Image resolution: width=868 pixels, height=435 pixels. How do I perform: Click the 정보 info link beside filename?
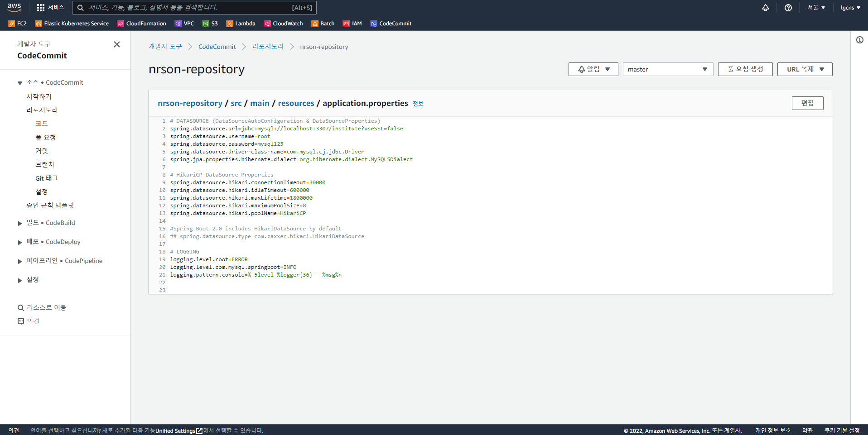tap(418, 104)
